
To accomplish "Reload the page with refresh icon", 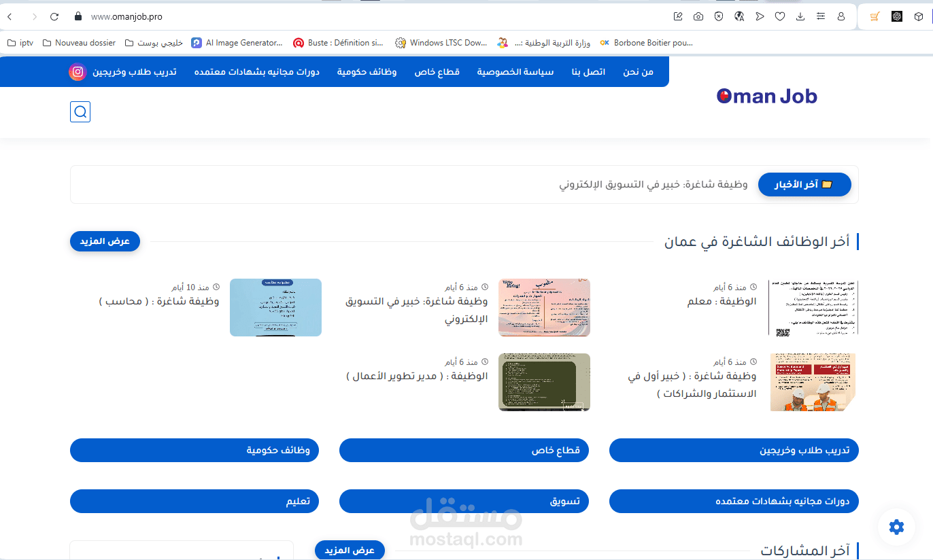I will pyautogui.click(x=54, y=16).
